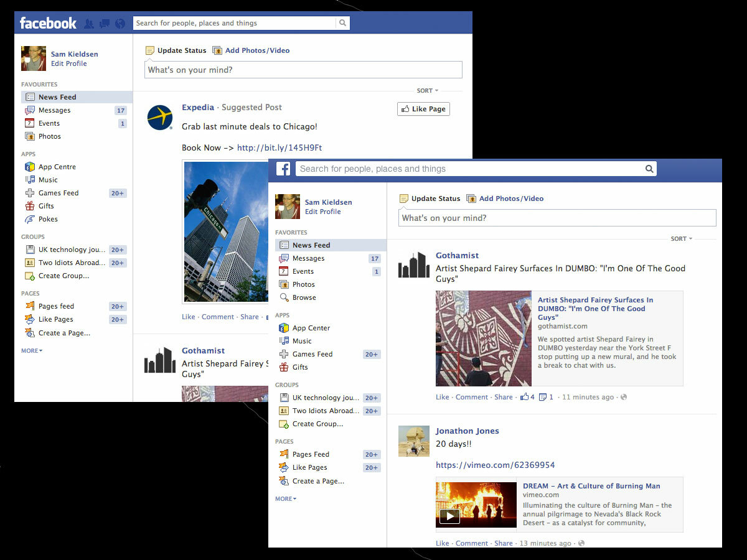747x560 pixels.
Task: Expand MORE in front window sidebar
Action: point(286,499)
